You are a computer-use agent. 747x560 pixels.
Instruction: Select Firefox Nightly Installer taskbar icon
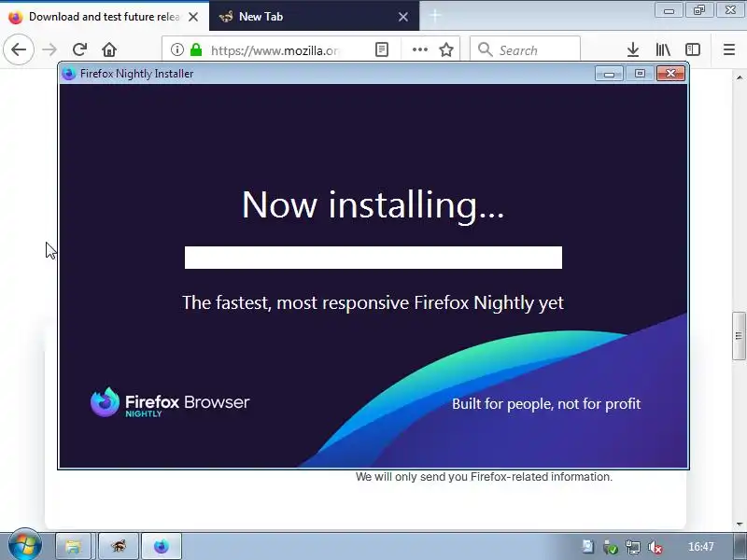click(162, 546)
